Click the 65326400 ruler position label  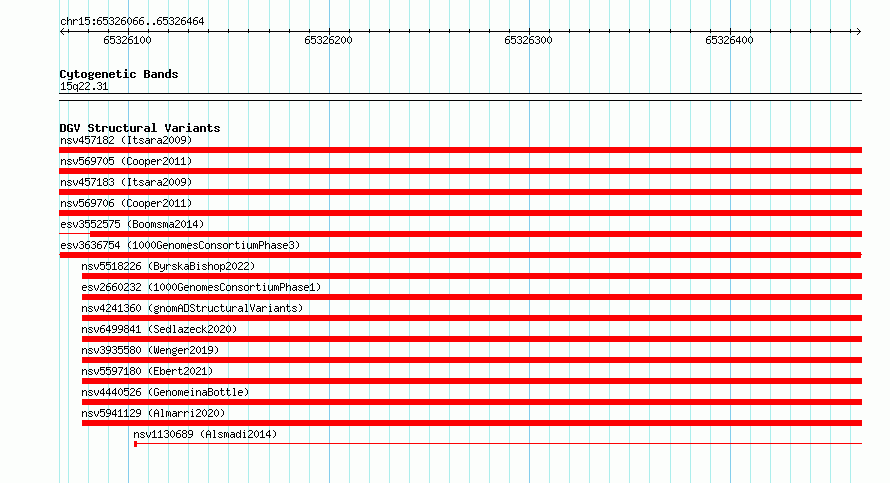tap(729, 40)
